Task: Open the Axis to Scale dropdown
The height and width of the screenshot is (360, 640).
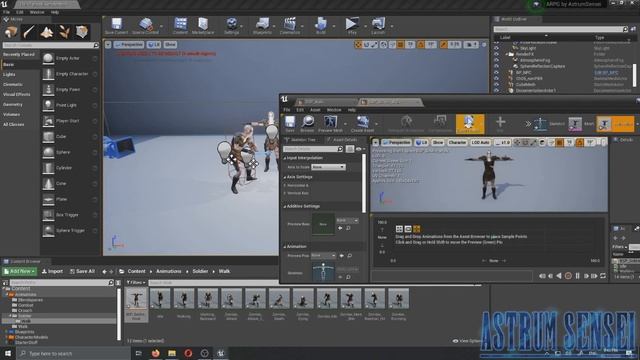Action: pyautogui.click(x=328, y=167)
